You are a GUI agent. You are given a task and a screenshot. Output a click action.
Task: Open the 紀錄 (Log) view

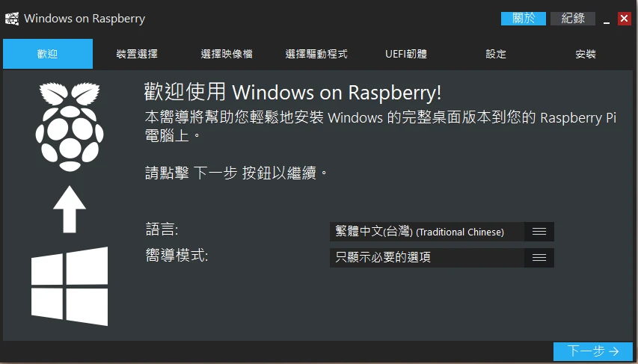pyautogui.click(x=573, y=19)
